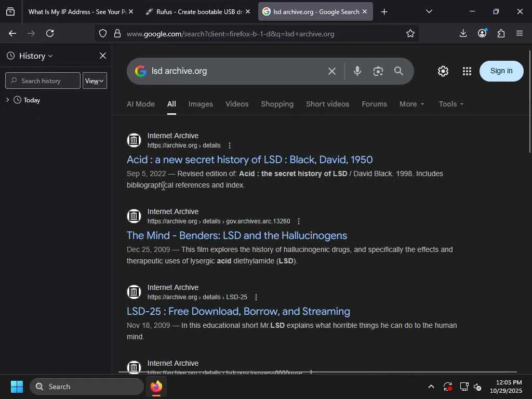Close the lsd archive.org Google Search tab
The width and height of the screenshot is (532, 399).
(x=365, y=11)
